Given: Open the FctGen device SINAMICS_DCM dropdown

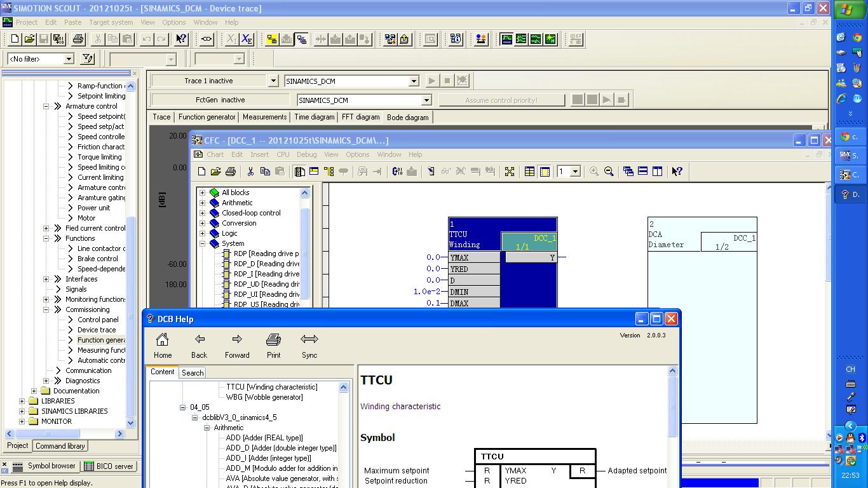Looking at the screenshot, I should pyautogui.click(x=426, y=100).
